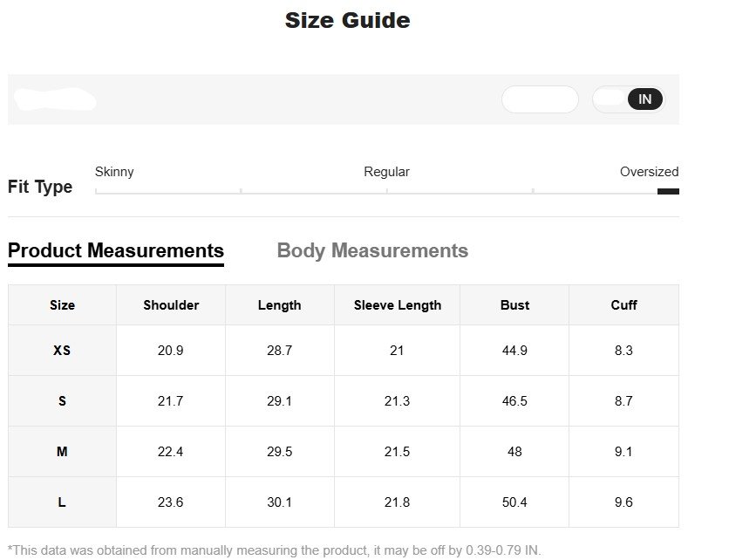Viewport: 729px width, 560px height.
Task: Select the L size row label
Action: click(62, 502)
